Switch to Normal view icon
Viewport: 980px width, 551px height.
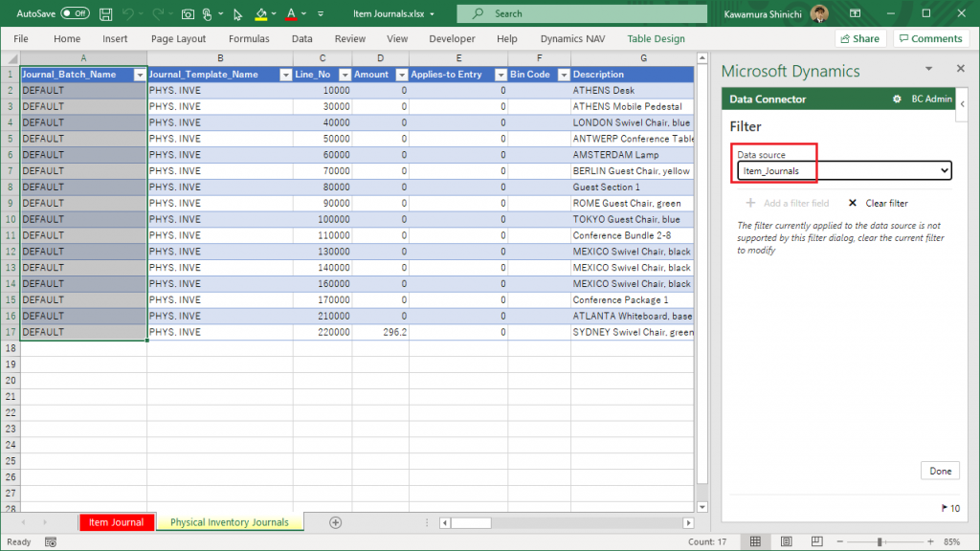click(756, 541)
